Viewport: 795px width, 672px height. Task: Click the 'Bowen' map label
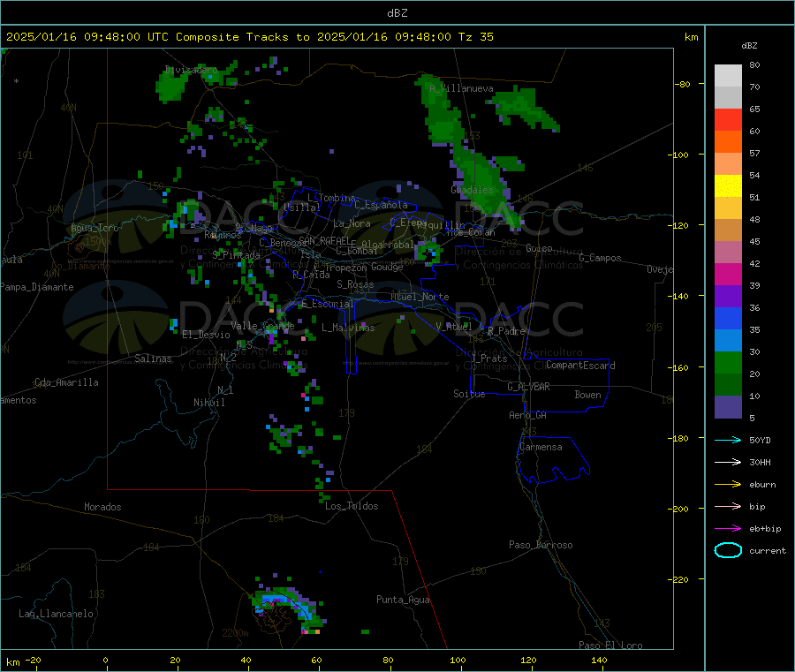coord(588,395)
